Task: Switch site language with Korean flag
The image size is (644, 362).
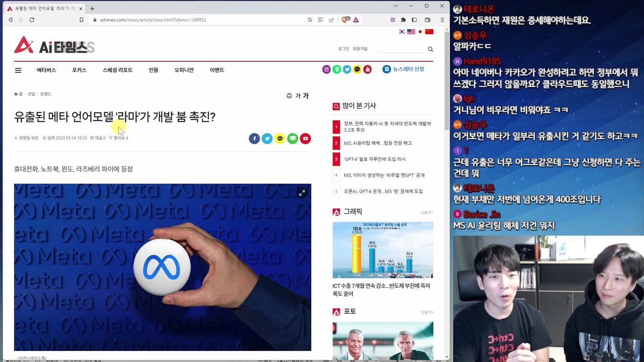Action: (402, 32)
